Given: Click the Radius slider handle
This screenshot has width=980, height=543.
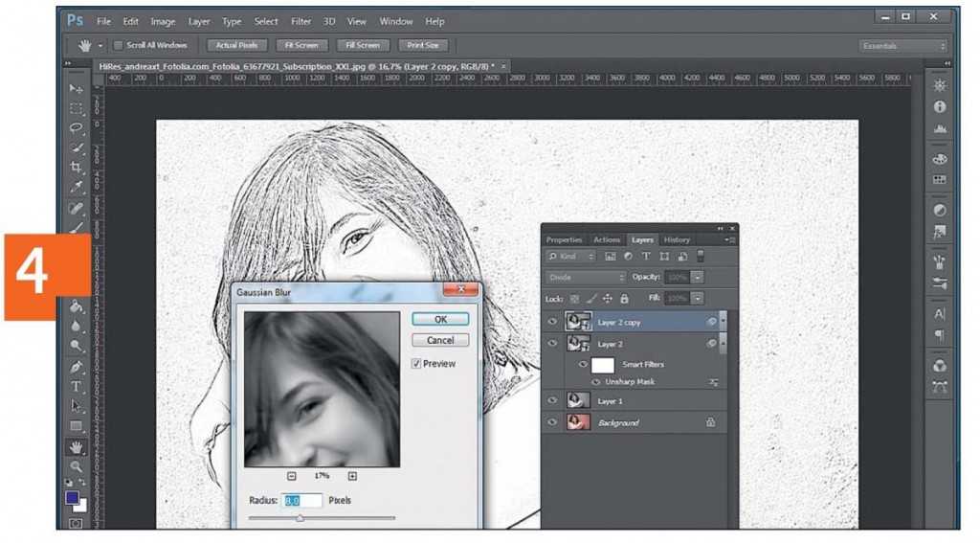Looking at the screenshot, I should [x=300, y=518].
